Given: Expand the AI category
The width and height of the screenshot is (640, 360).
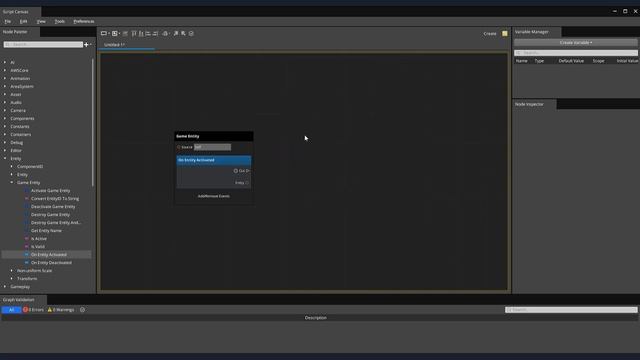Looking at the screenshot, I should point(5,62).
